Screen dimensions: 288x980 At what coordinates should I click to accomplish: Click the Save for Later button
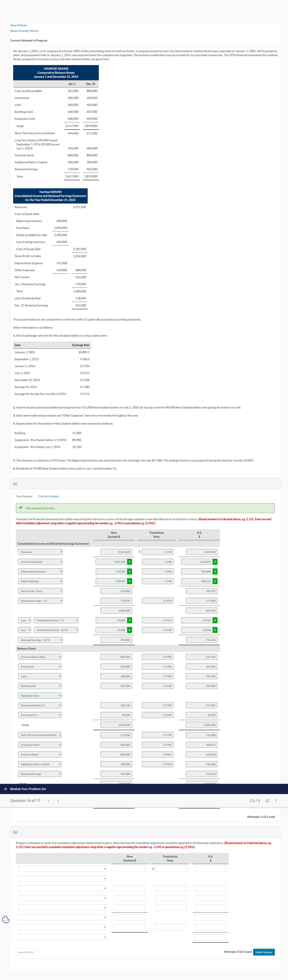click(26, 952)
